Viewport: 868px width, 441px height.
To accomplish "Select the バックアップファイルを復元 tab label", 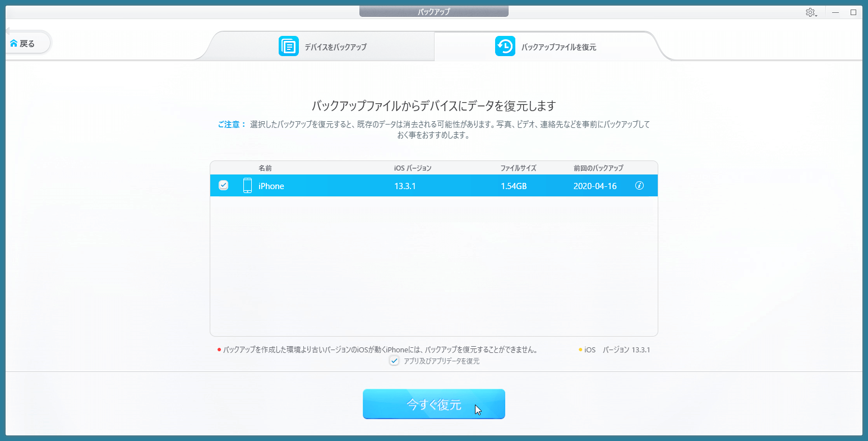I will point(558,47).
